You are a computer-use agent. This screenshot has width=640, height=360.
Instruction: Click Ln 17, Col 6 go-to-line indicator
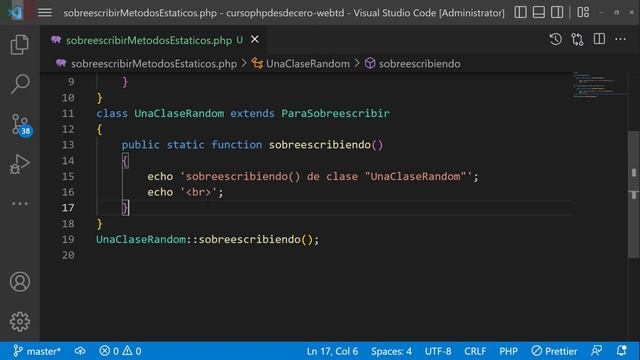(x=332, y=351)
